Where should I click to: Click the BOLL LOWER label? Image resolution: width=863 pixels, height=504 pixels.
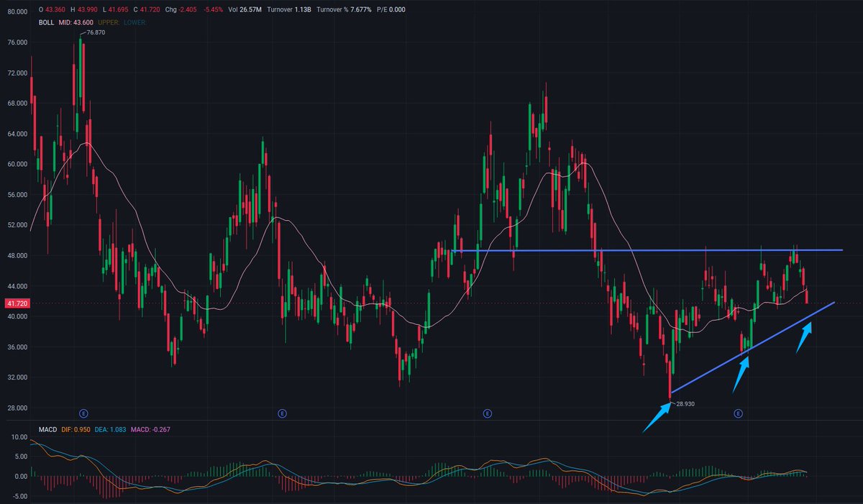pyautogui.click(x=135, y=23)
